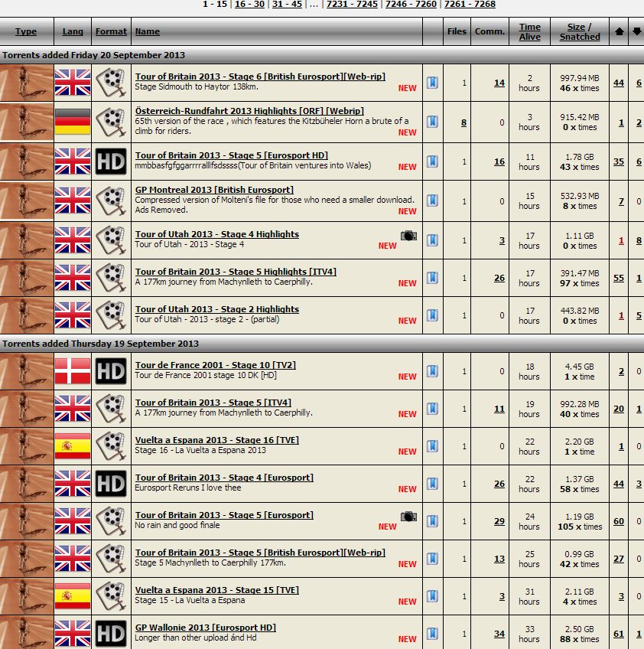This screenshot has height=649, width=644.
Task: Bookmark Tour of Britain Stage 5 Eurosport HD
Action: (x=432, y=161)
